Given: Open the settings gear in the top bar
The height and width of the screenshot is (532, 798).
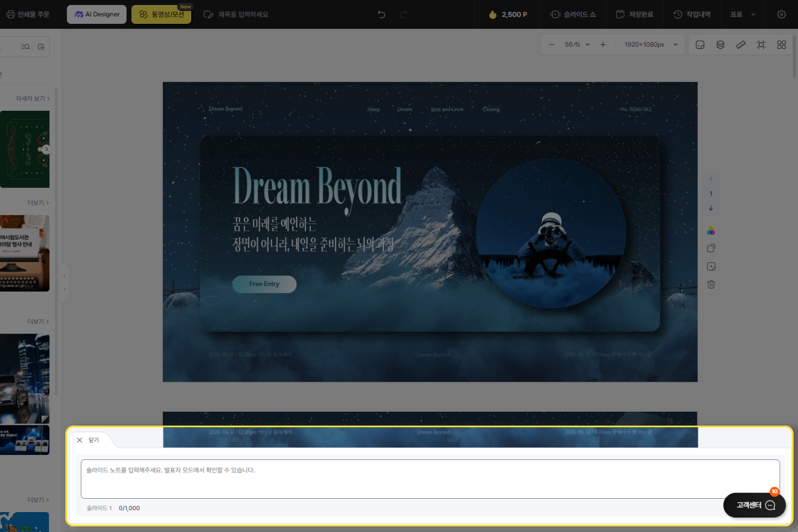Looking at the screenshot, I should pyautogui.click(x=781, y=14).
